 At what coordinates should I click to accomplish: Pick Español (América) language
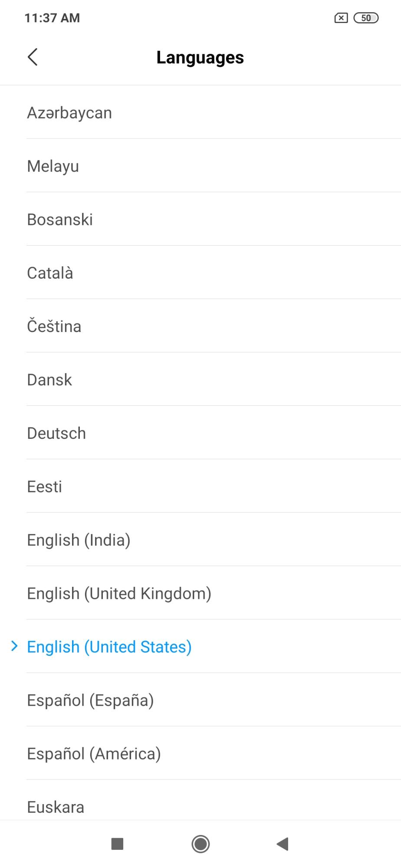(94, 753)
